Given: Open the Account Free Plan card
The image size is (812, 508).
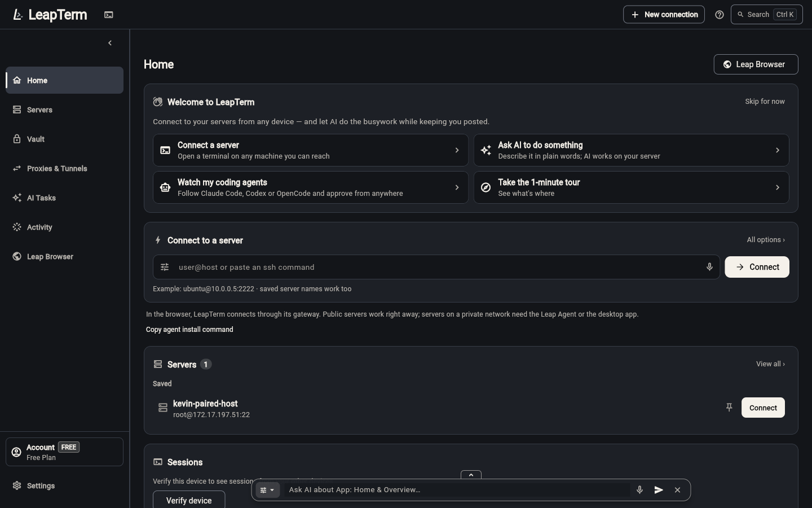Looking at the screenshot, I should [65, 452].
